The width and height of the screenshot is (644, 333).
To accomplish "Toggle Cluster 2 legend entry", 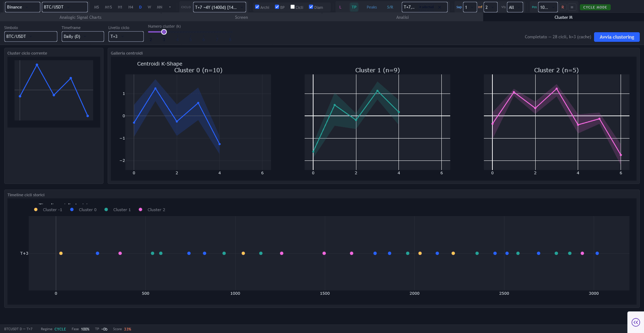I will point(152,210).
